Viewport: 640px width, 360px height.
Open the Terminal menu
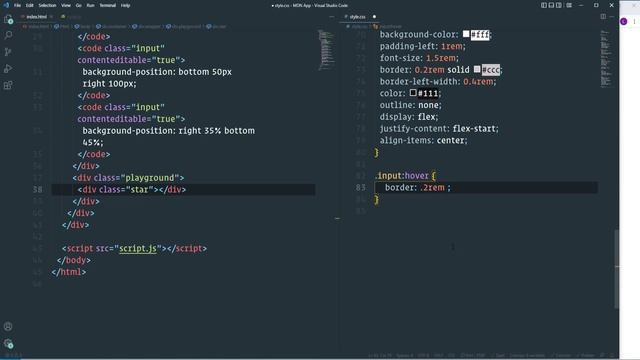(x=108, y=5)
